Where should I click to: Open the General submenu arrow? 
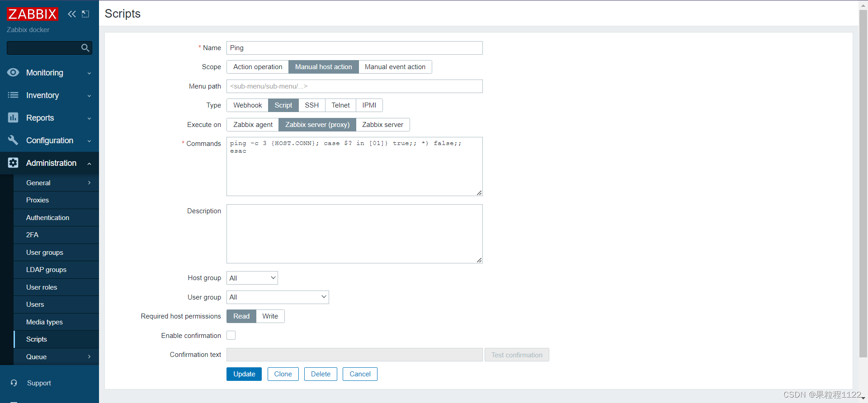(89, 183)
